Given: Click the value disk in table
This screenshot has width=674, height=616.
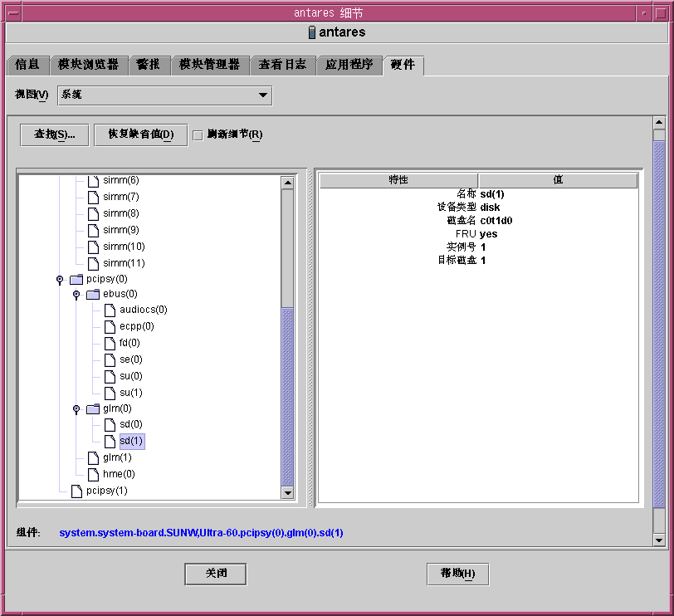Looking at the screenshot, I should click(x=490, y=208).
